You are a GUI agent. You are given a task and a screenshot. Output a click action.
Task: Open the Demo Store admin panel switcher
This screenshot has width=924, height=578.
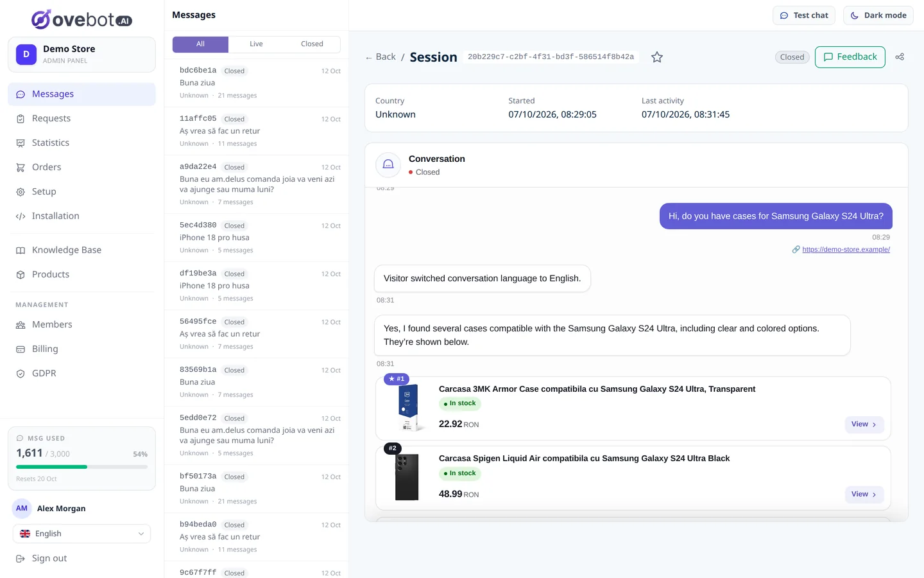81,55
